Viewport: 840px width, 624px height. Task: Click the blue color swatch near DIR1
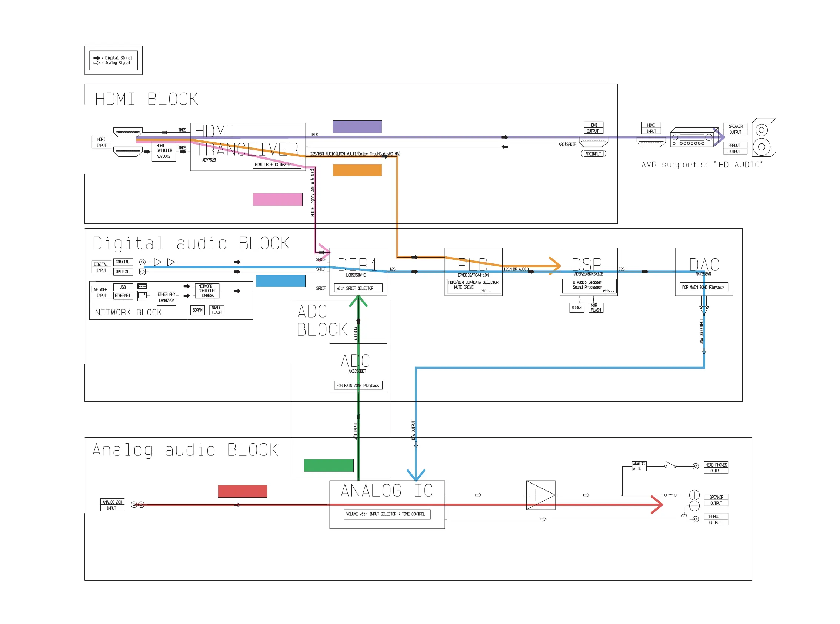[280, 281]
